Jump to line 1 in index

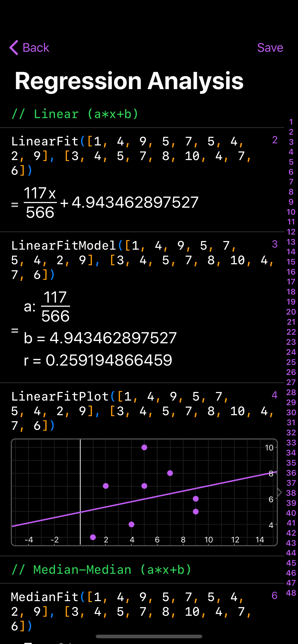(291, 122)
